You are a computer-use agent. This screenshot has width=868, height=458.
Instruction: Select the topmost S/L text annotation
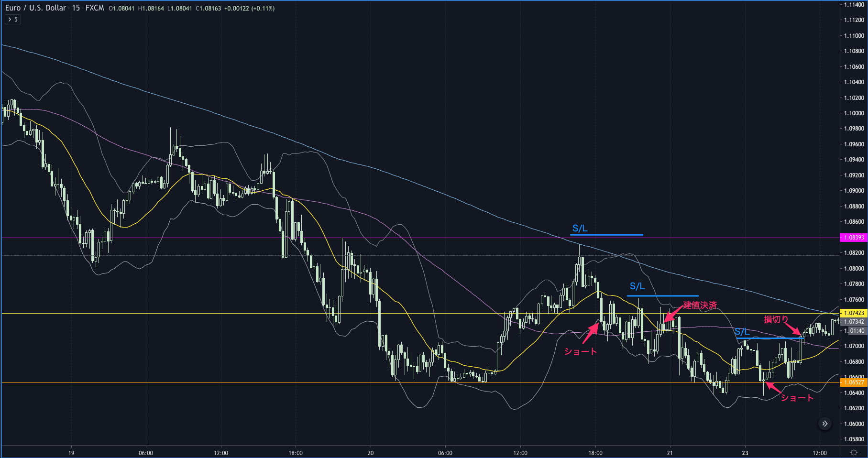(580, 229)
